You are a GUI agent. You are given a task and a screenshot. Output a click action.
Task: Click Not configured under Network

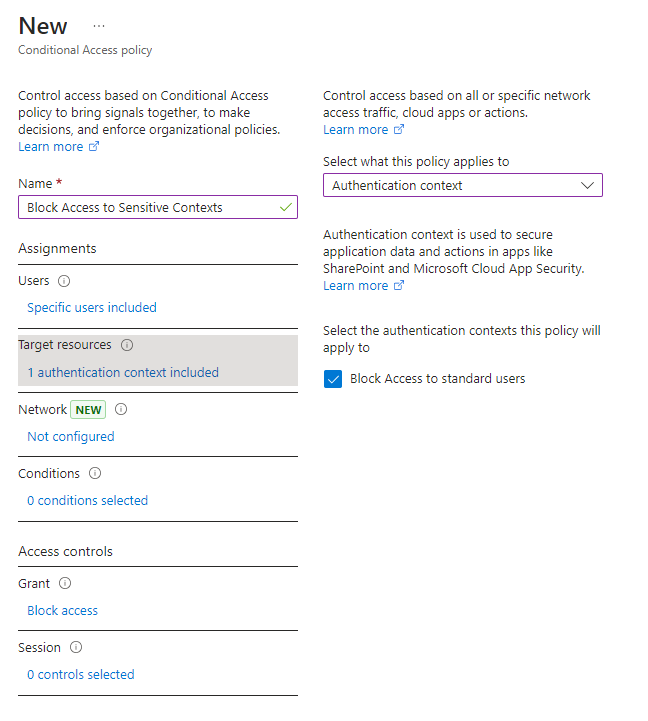click(x=71, y=436)
